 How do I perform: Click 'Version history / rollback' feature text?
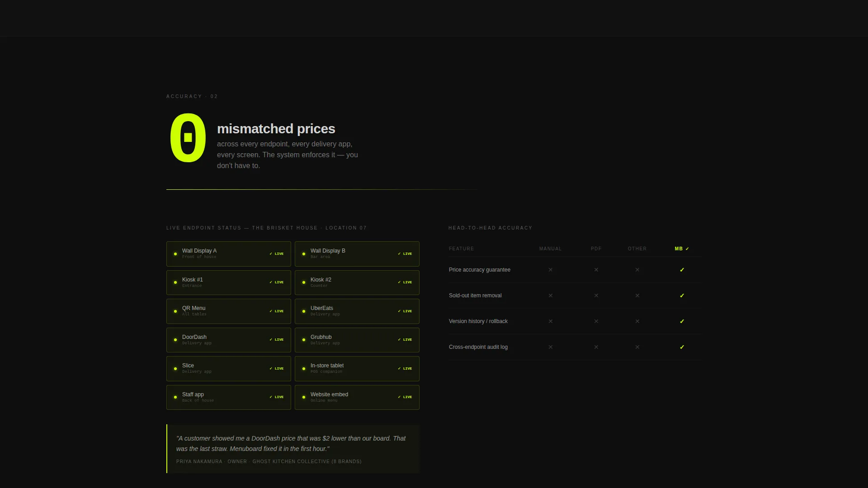(478, 321)
